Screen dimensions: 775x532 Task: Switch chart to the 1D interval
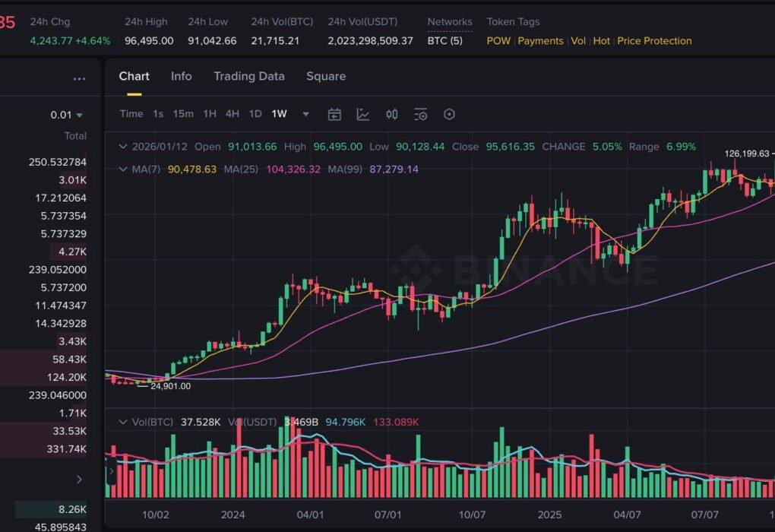[255, 114]
